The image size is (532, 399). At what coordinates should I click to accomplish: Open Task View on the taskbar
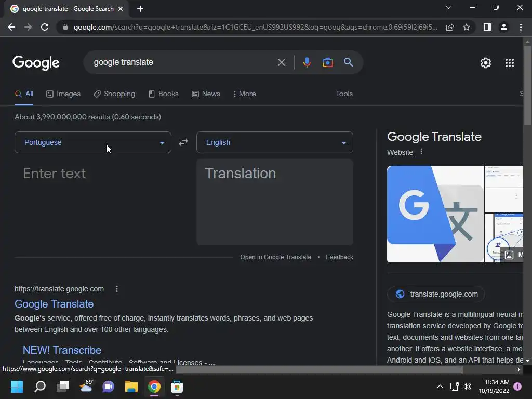tap(63, 387)
